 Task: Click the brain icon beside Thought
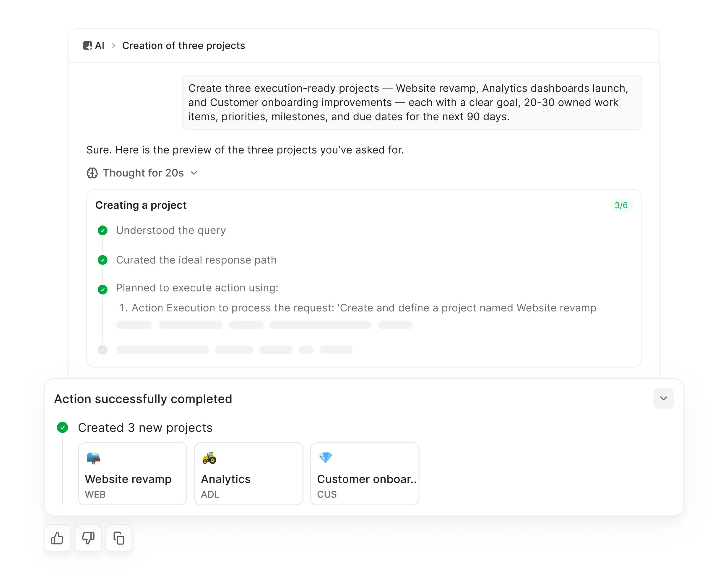pyautogui.click(x=92, y=173)
